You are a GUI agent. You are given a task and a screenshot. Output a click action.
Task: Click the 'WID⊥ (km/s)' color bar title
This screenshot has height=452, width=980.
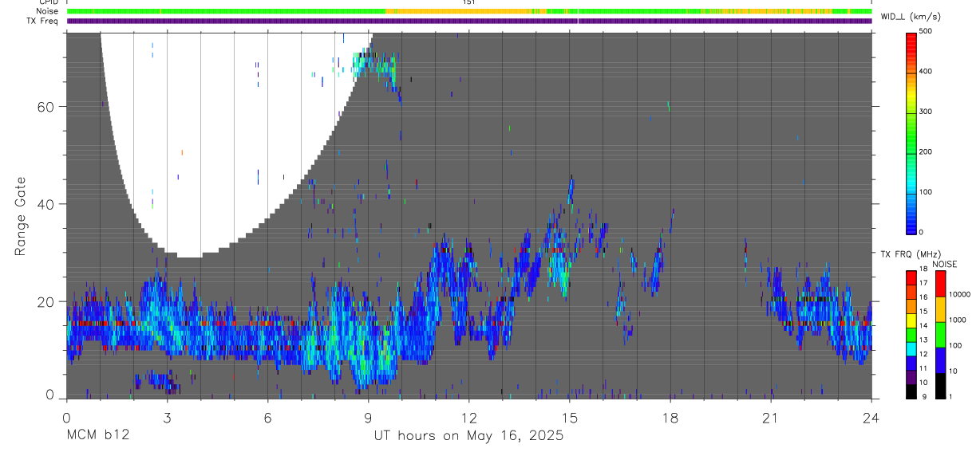tap(910, 17)
